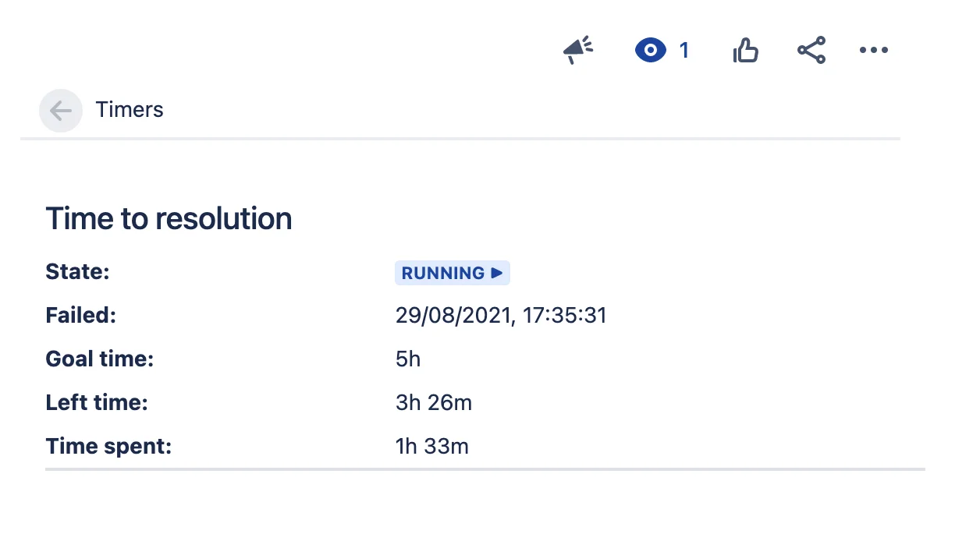The image size is (980, 541).
Task: Open the watcher count number 1
Action: click(684, 51)
